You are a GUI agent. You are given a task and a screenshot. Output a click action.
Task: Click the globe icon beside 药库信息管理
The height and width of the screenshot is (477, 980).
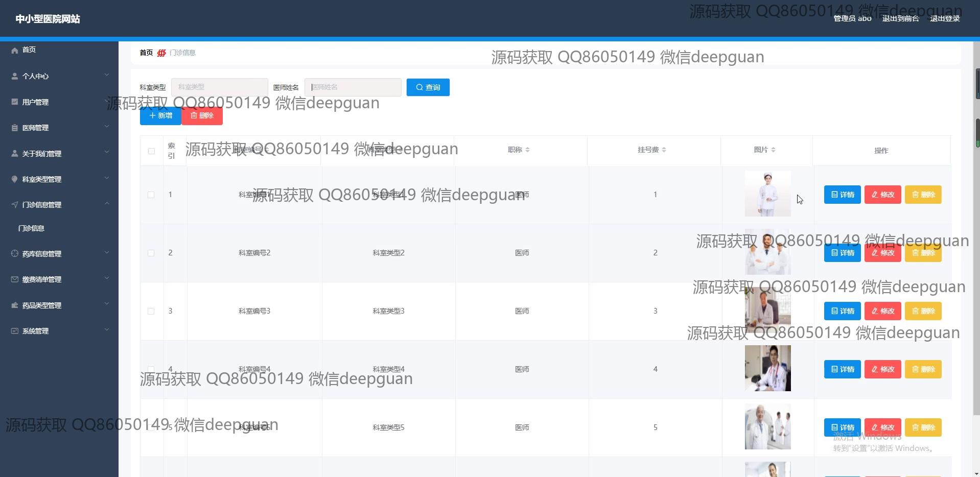pyautogui.click(x=15, y=253)
